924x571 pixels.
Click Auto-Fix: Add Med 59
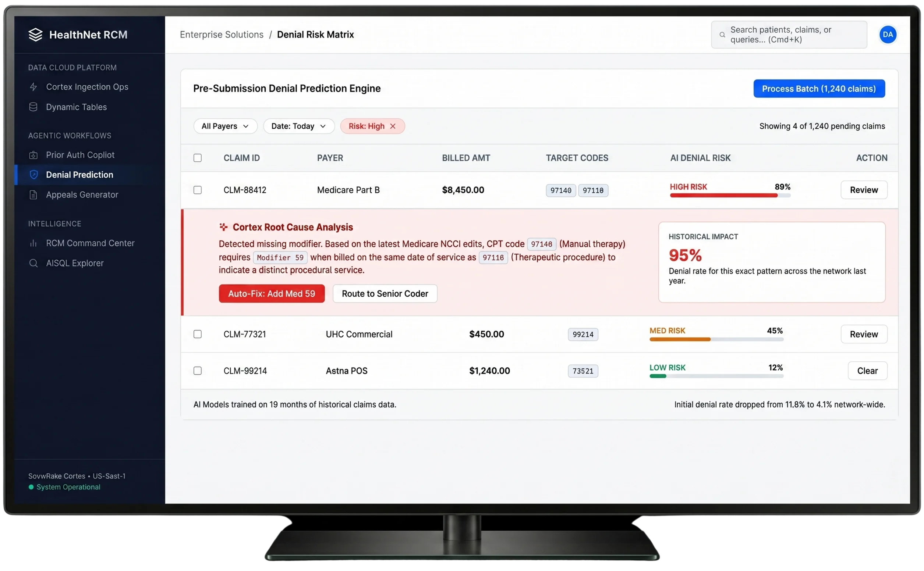(x=271, y=293)
